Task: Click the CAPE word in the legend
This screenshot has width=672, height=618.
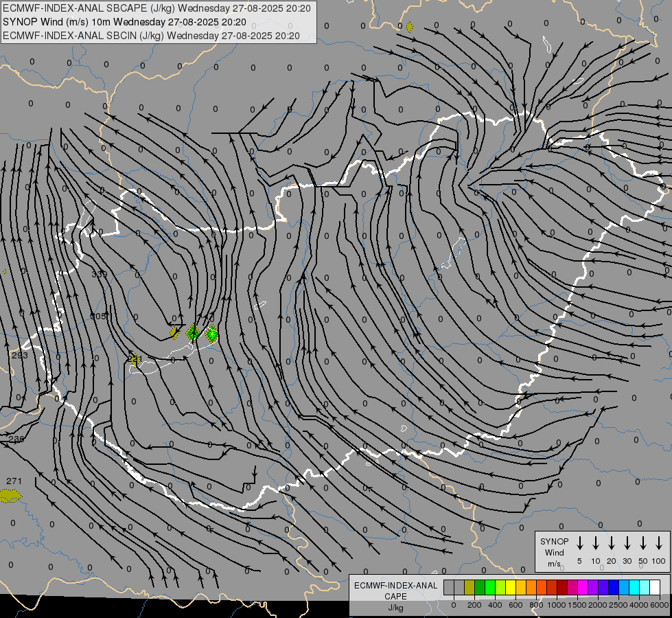Action: (x=395, y=597)
